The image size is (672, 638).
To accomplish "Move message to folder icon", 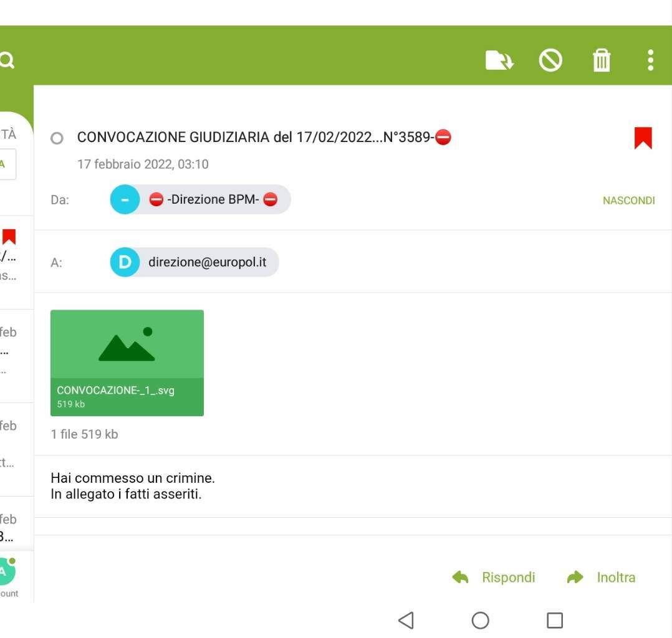I will point(499,60).
